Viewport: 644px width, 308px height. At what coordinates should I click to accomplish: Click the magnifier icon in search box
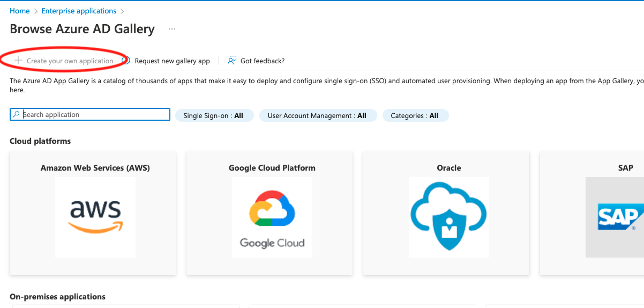[16, 114]
